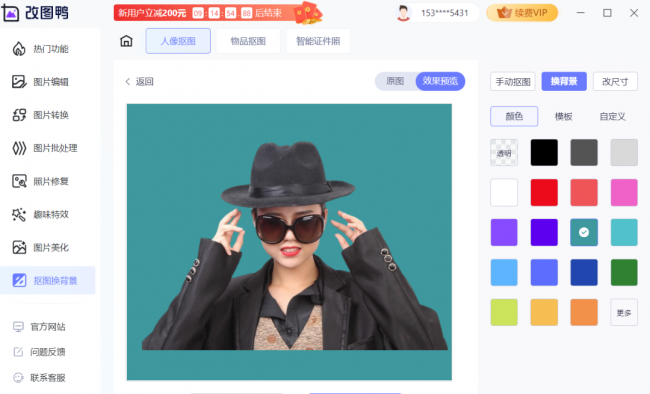Choose the pure red color swatch
The height and width of the screenshot is (394, 650).
tap(544, 192)
